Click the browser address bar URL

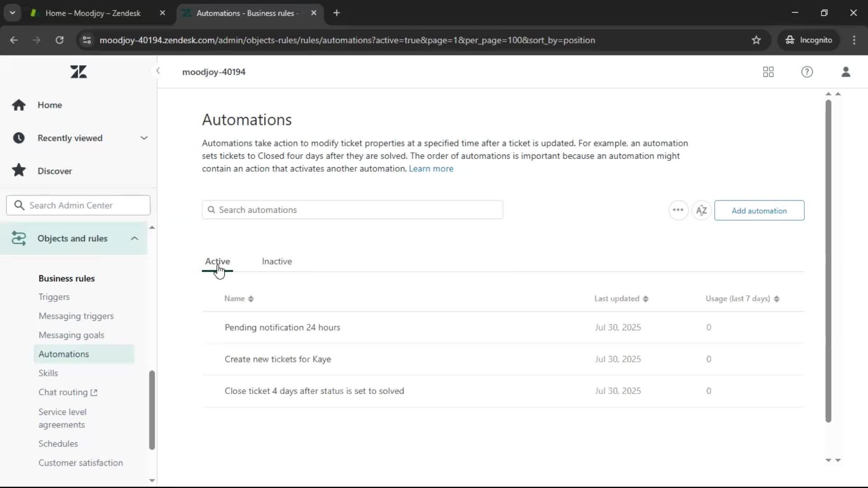tap(347, 40)
